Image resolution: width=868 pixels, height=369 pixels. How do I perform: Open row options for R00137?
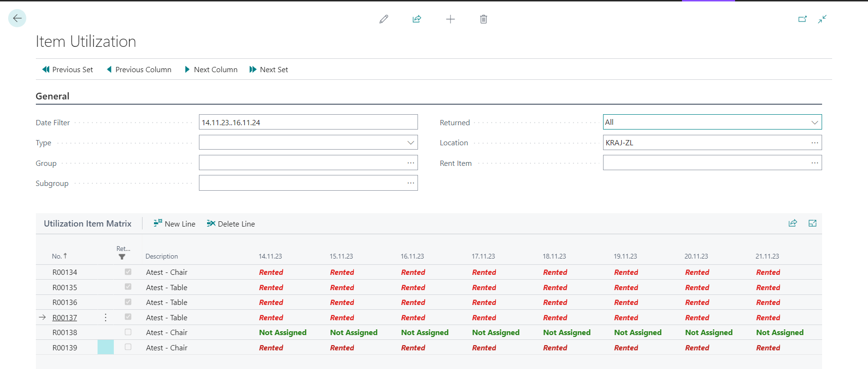(x=106, y=317)
